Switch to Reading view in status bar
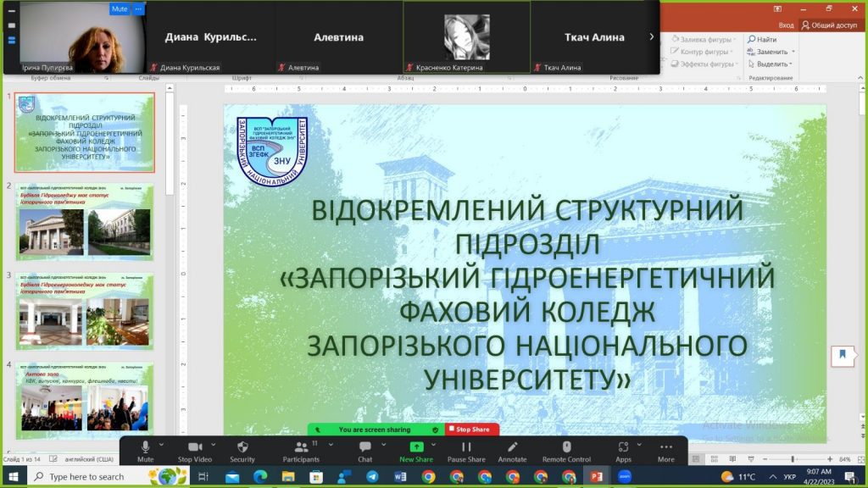868x488 pixels. [x=732, y=459]
